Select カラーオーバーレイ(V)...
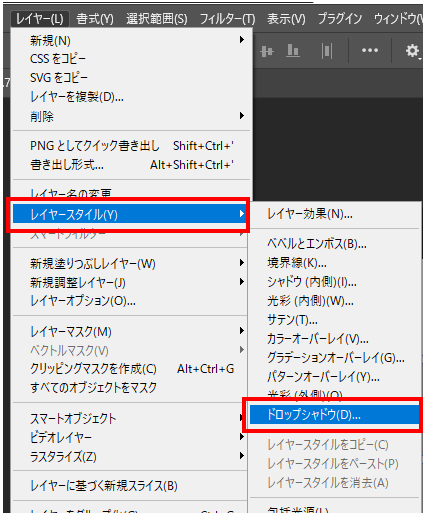This screenshot has width=426, height=518. (334, 339)
